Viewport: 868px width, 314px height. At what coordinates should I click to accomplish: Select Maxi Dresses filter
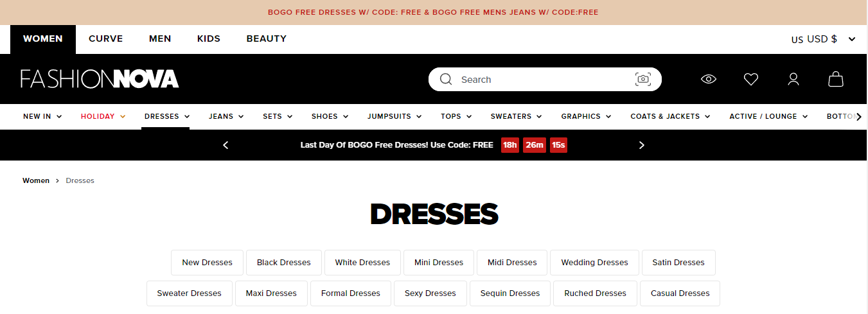(271, 293)
